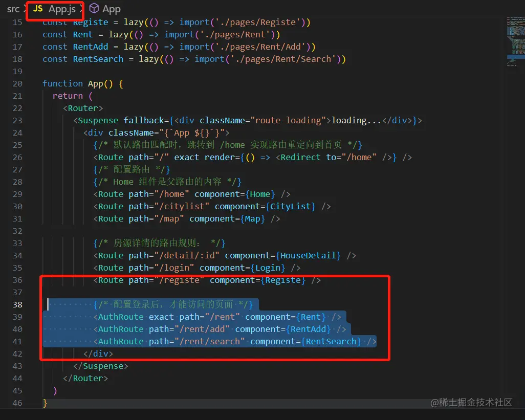Click Route path="/login" line
525x420 pixels.
point(197,268)
